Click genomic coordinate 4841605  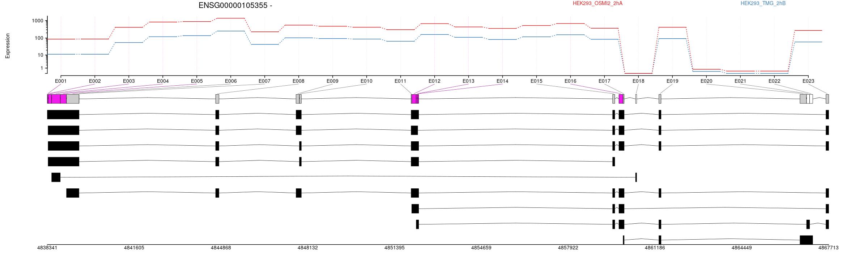pos(134,248)
